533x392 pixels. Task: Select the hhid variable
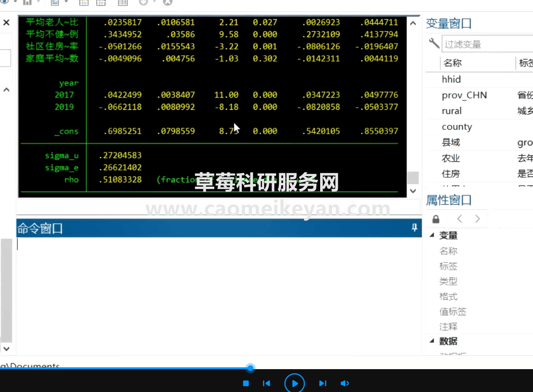451,79
